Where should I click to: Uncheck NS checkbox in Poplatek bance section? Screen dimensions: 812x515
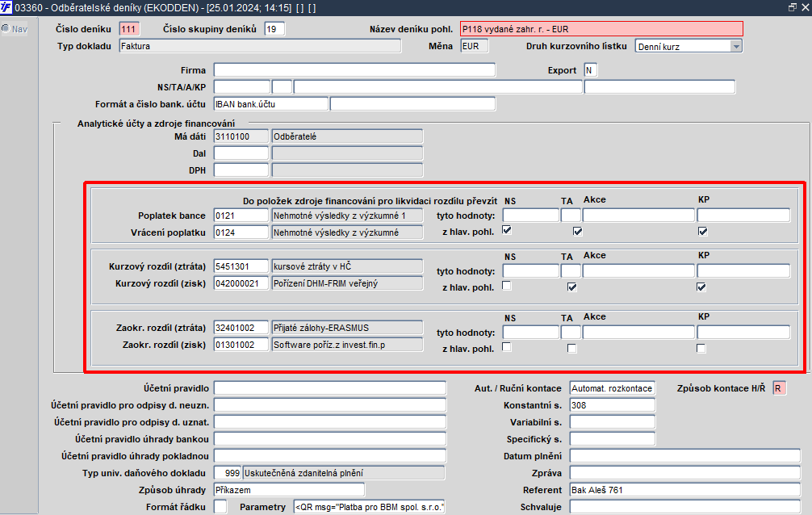click(507, 230)
